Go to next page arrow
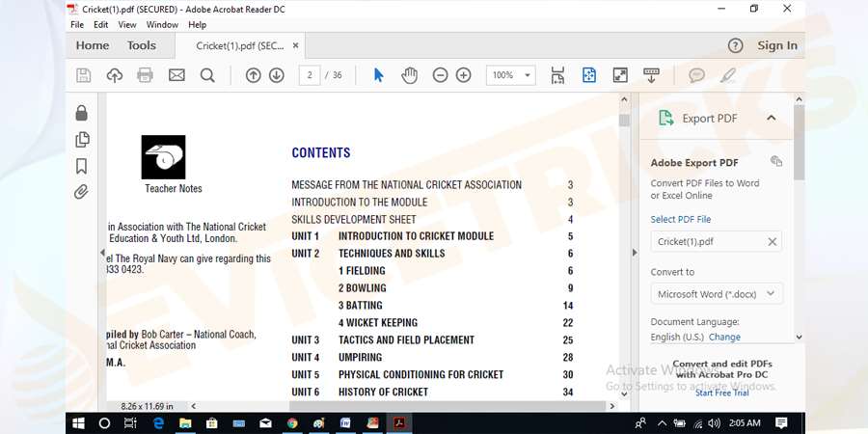868x434 pixels. click(x=277, y=75)
